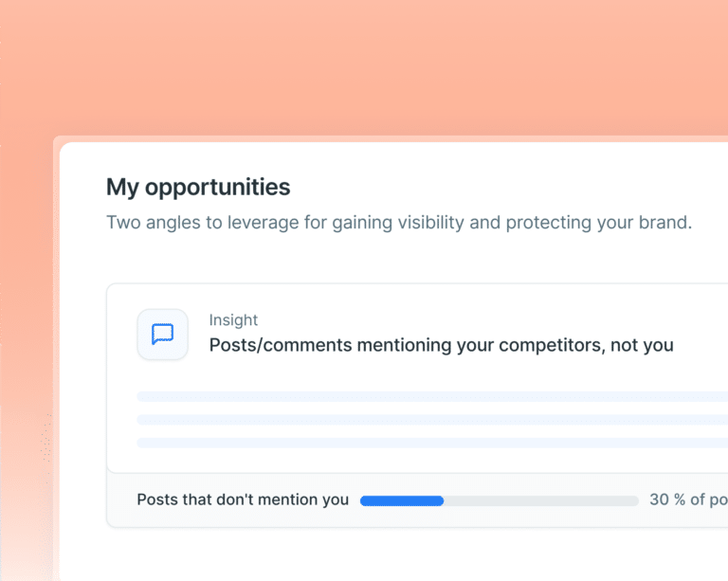Select the "My opportunities" heading

(x=198, y=188)
